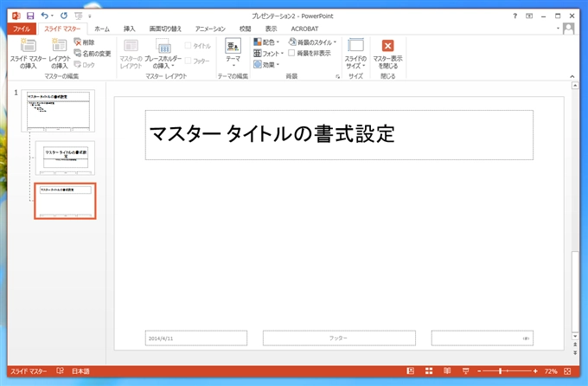Select the title slide layout thumbnail
This screenshot has height=386, width=588.
click(x=65, y=158)
